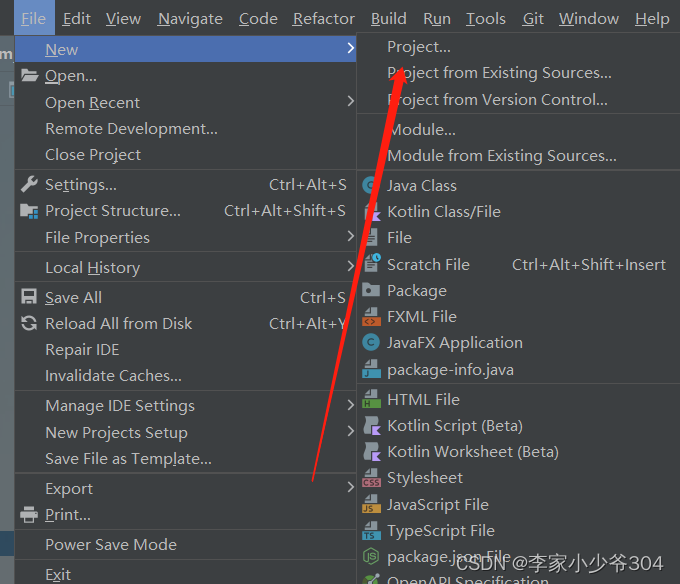Open the Navigate menu

pyautogui.click(x=190, y=19)
